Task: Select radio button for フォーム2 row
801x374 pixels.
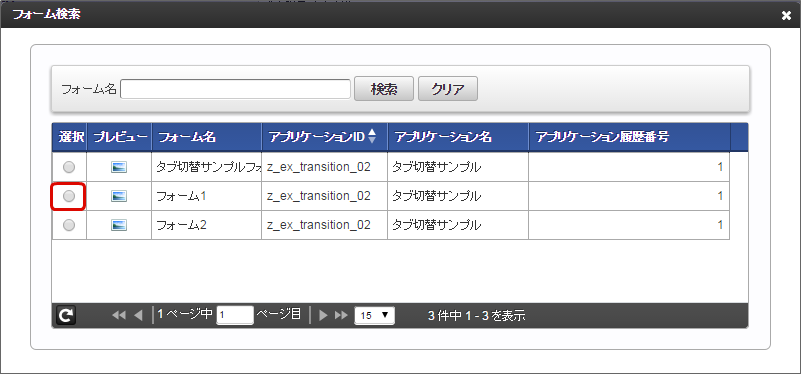Action: pyautogui.click(x=68, y=225)
